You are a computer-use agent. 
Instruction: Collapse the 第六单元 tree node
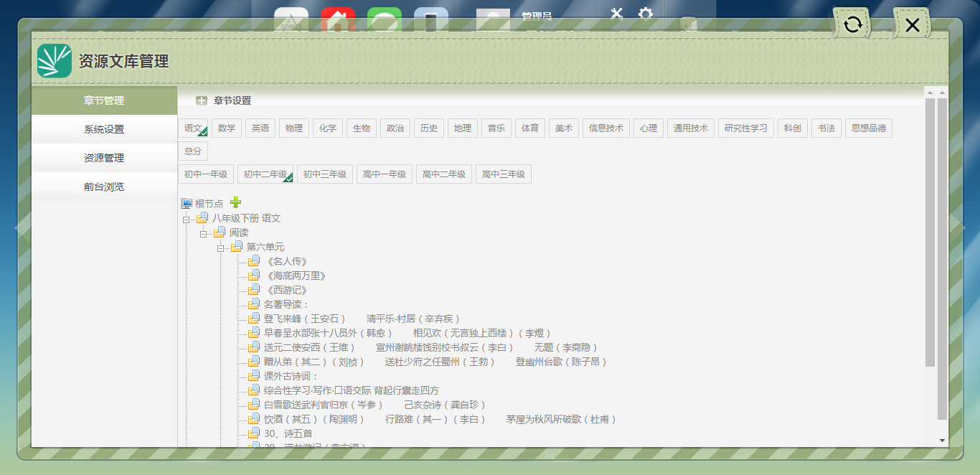220,248
